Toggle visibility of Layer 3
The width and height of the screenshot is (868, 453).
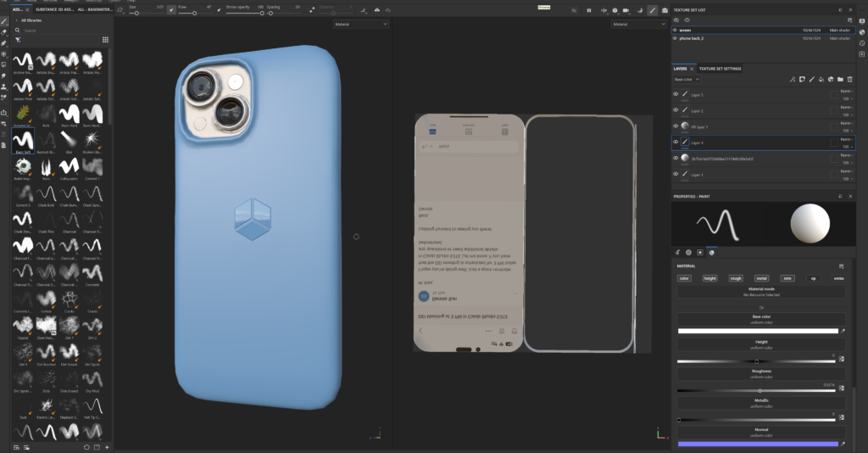click(676, 94)
